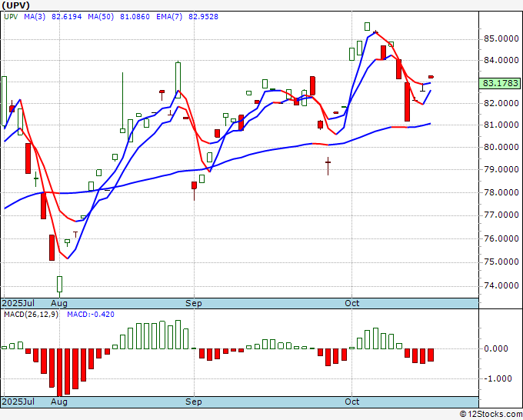Click 2025Jul on the MACD axis
The image size is (523, 420).
click(18, 402)
